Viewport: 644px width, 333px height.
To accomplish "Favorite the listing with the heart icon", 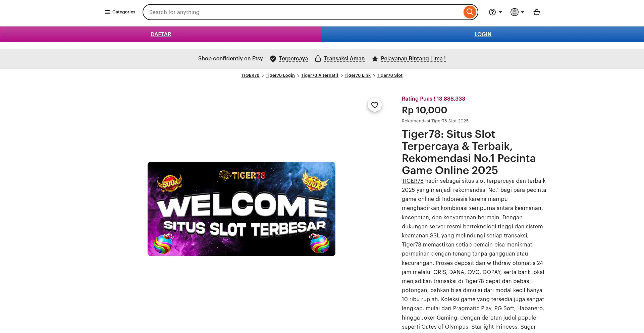I will pyautogui.click(x=375, y=105).
